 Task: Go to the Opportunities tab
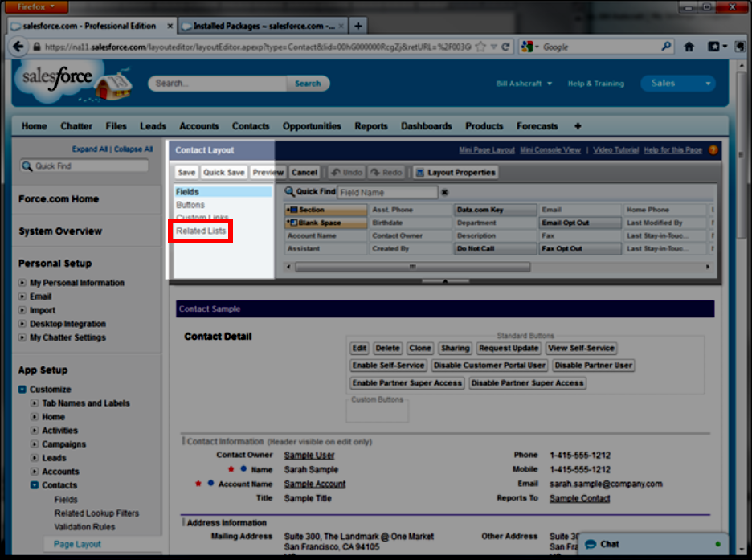(312, 126)
